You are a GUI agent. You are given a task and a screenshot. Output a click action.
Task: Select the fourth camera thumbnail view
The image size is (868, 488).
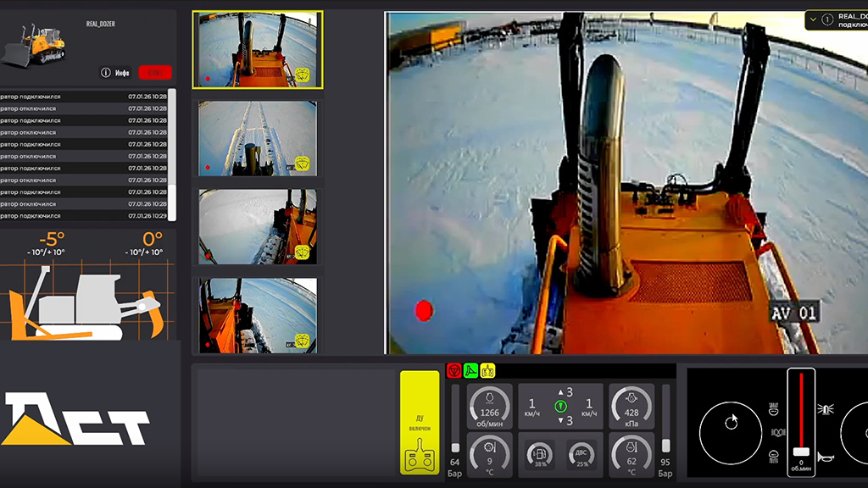point(258,314)
